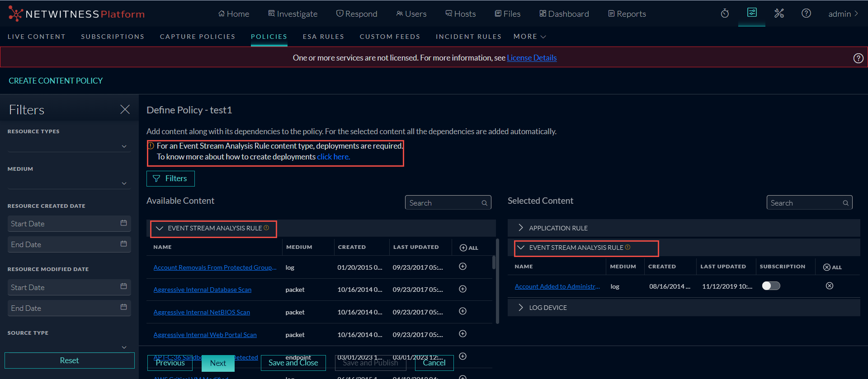Open the Resource Types dropdown
The height and width of the screenshot is (379, 868).
pyautogui.click(x=69, y=146)
